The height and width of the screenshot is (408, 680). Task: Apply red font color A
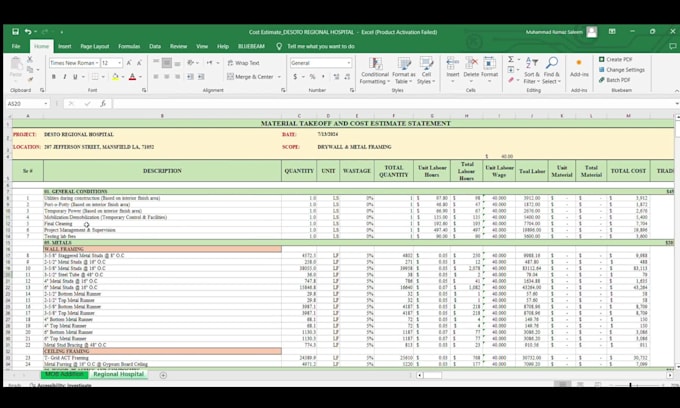tap(132, 77)
